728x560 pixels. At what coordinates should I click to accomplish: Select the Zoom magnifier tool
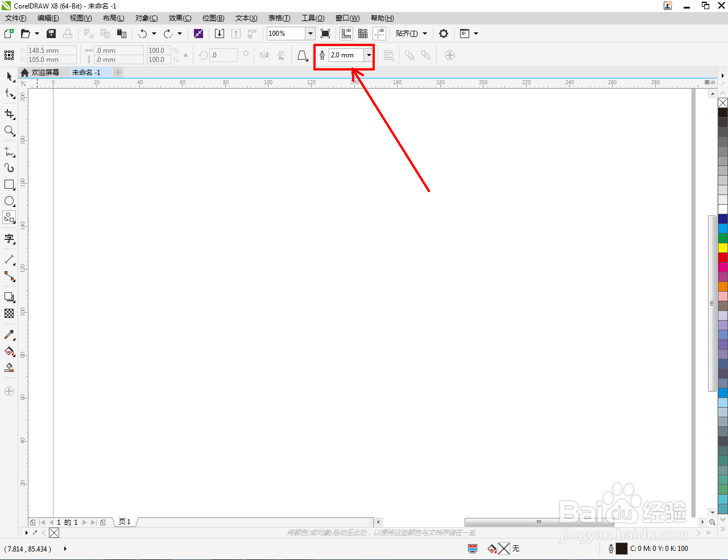[9, 131]
